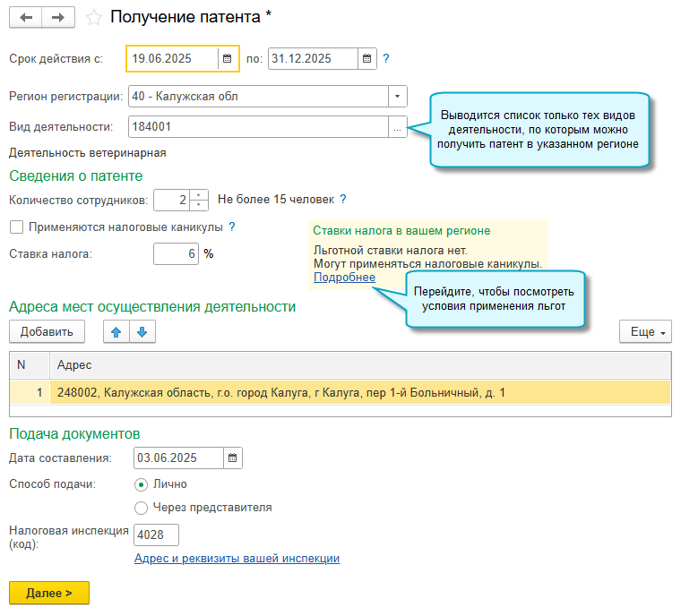The height and width of the screenshot is (616, 681).
Task: Open the 'Подробнее' tax rates link
Action: (344, 278)
